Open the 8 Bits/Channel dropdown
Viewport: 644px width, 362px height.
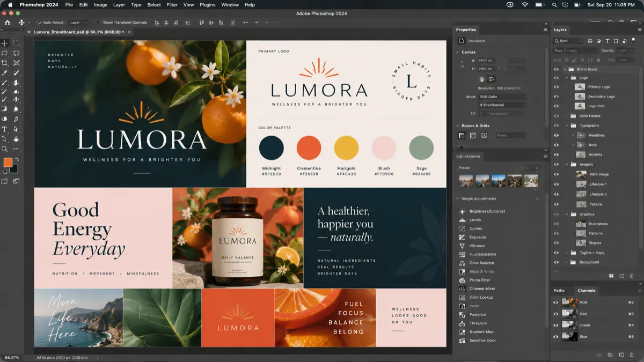(502, 105)
